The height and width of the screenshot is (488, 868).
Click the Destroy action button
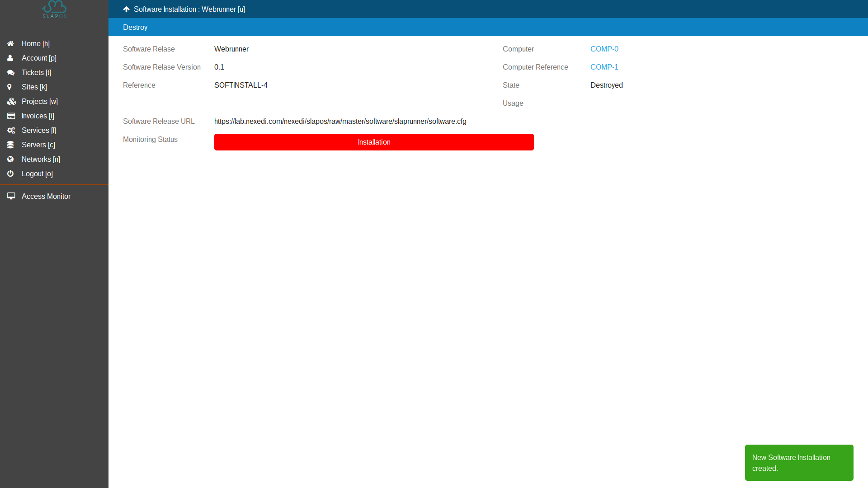(x=135, y=27)
